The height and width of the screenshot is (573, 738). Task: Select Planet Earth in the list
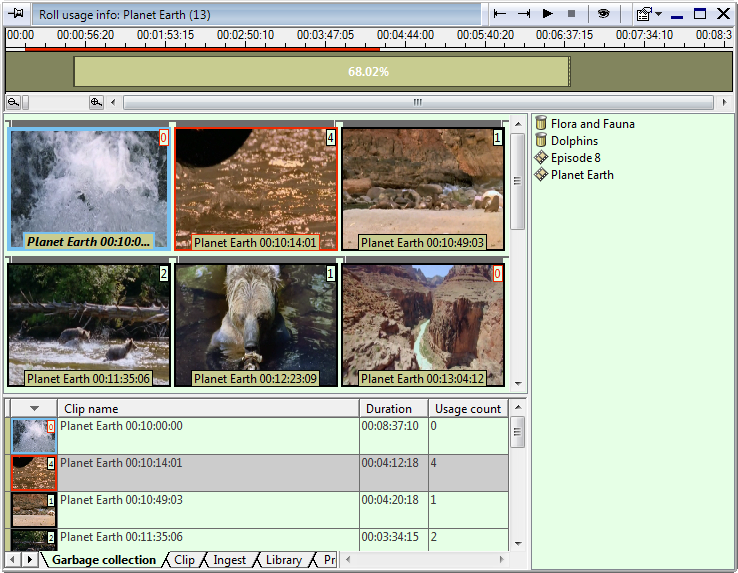click(x=582, y=175)
